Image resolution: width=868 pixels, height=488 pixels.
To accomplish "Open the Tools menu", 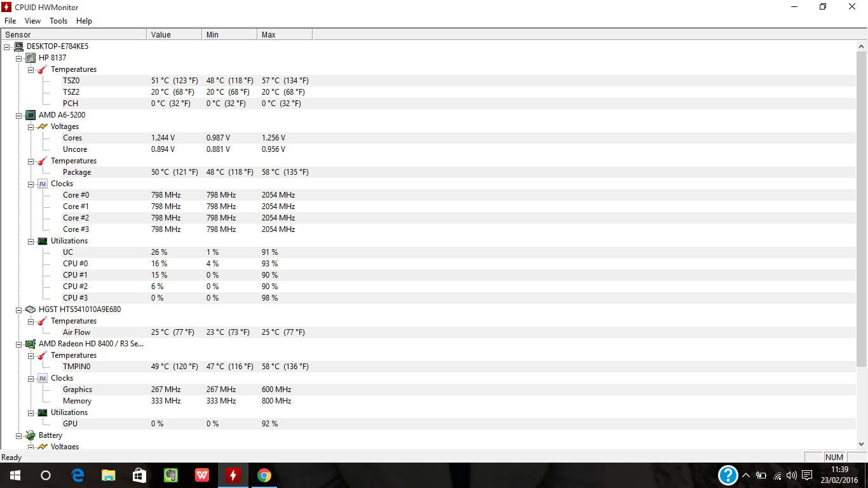I will (x=58, y=21).
